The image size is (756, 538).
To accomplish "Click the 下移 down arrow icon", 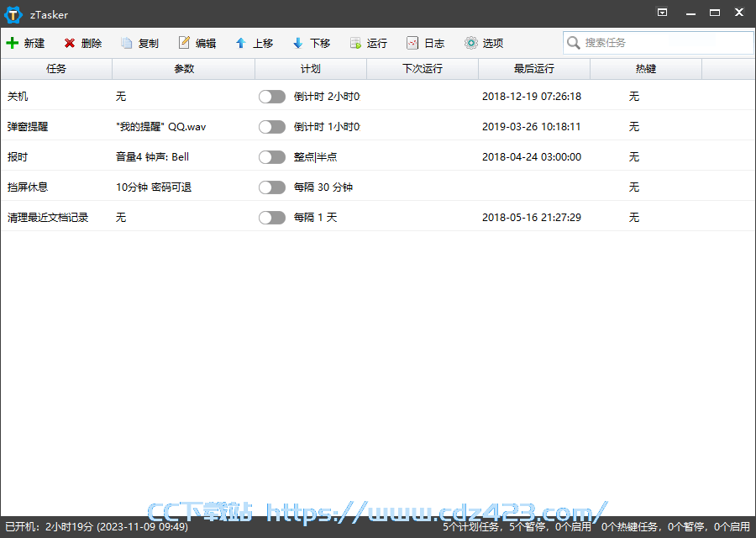I will pos(298,43).
